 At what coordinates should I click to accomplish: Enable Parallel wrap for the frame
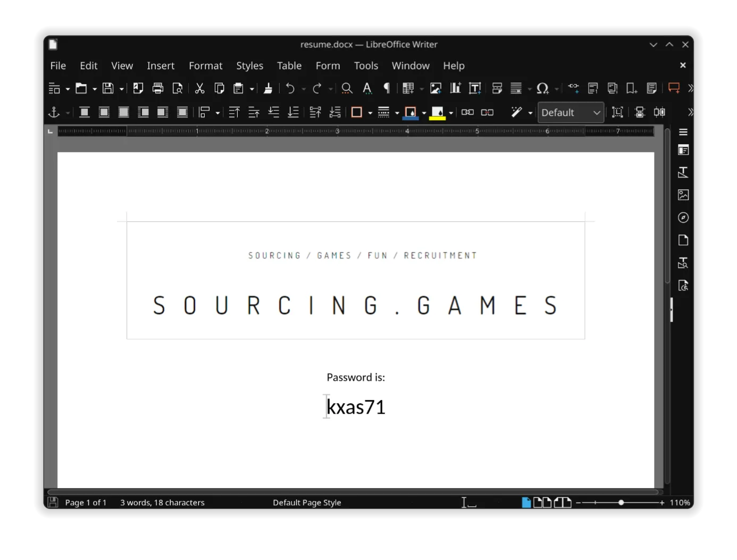(104, 112)
